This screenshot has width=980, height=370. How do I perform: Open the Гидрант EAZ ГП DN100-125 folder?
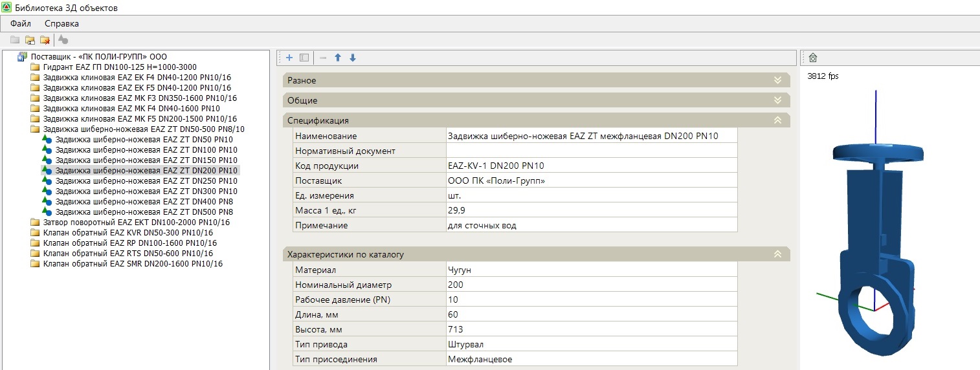120,67
